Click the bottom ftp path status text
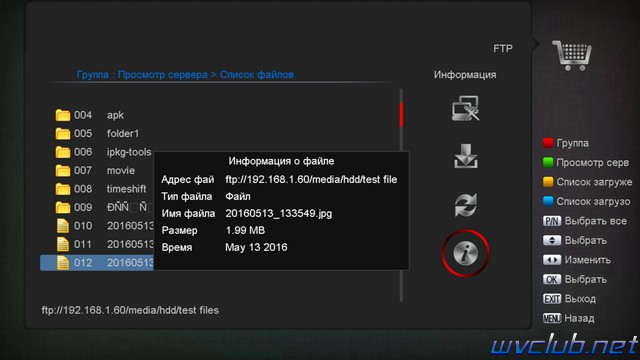The image size is (640, 360). point(130,310)
